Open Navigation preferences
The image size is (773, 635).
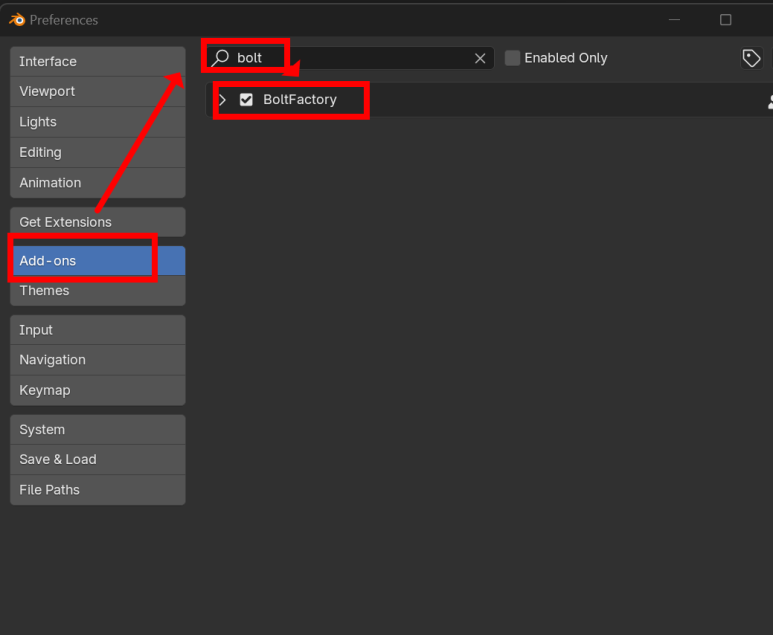point(98,360)
